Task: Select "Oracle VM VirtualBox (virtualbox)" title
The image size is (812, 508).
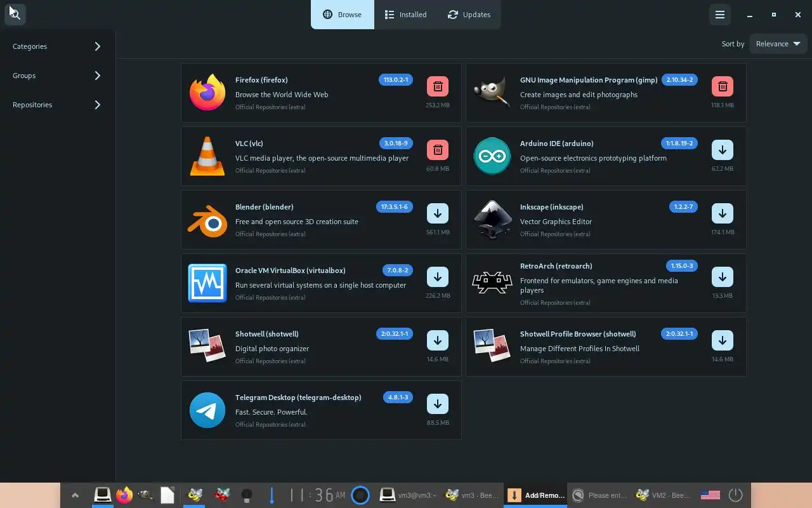Action: click(291, 271)
